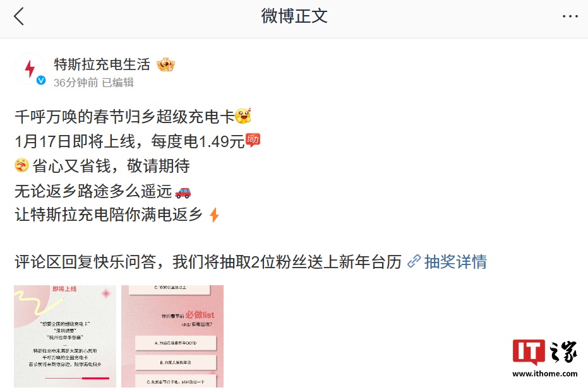
Task: Click the blue verified badge on avatar
Action: coord(41,80)
